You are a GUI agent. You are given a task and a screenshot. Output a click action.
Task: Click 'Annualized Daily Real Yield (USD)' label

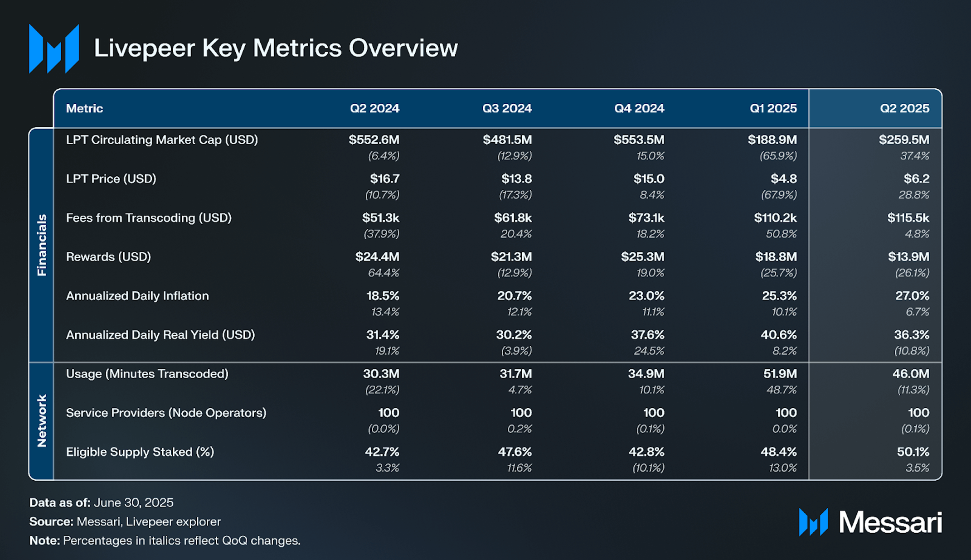160,335
